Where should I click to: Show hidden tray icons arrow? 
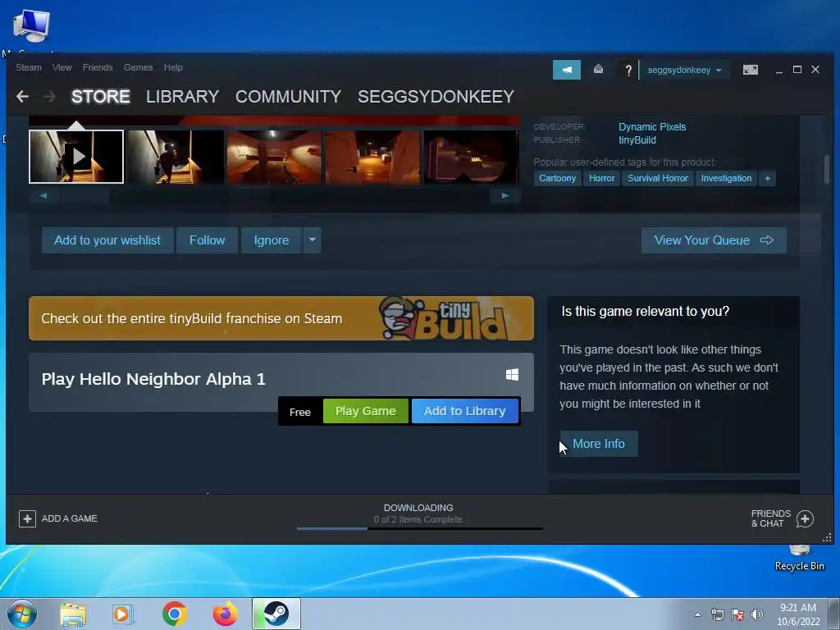[697, 614]
